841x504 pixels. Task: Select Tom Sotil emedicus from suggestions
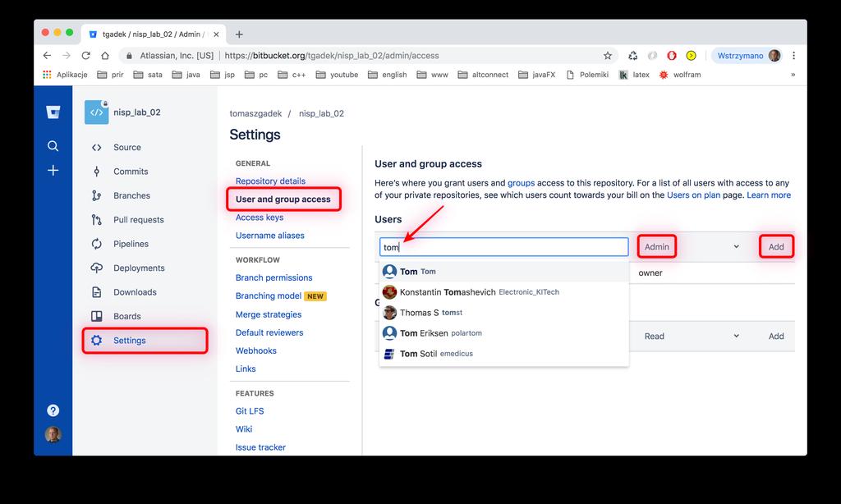pyautogui.click(x=503, y=353)
